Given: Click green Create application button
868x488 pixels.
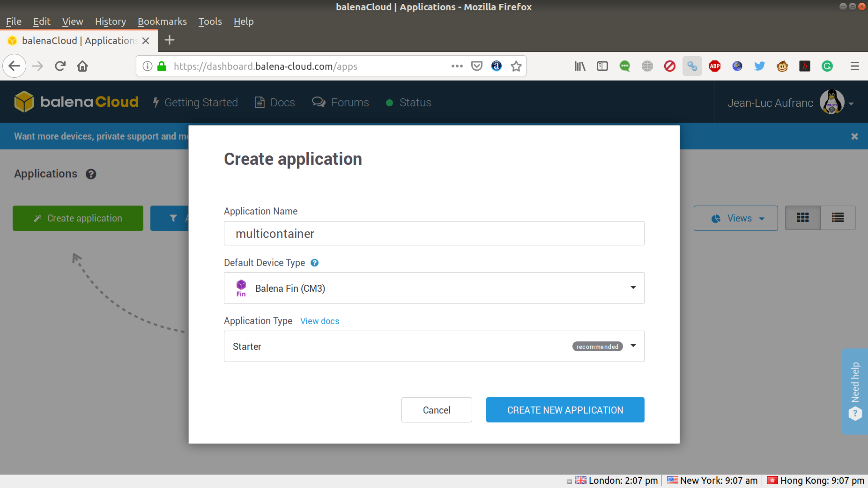Looking at the screenshot, I should click(x=78, y=218).
